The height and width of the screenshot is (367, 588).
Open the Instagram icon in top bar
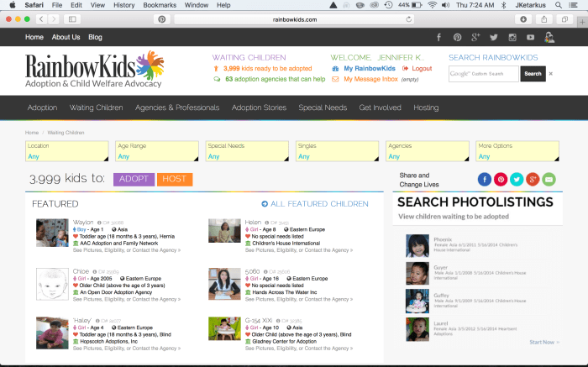pyautogui.click(x=512, y=37)
